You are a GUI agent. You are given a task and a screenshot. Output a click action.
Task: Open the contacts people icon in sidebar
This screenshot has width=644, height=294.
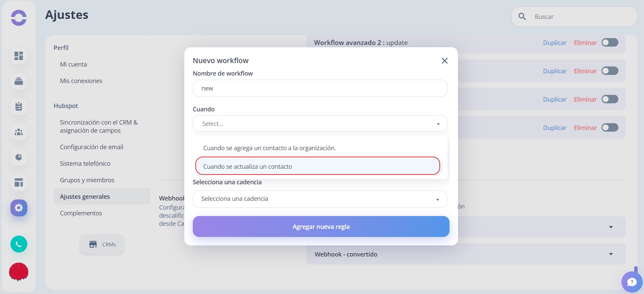coord(19,132)
